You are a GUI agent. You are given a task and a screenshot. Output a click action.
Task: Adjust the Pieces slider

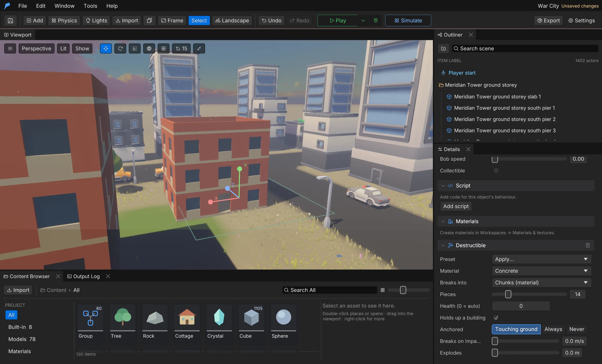tap(508, 294)
